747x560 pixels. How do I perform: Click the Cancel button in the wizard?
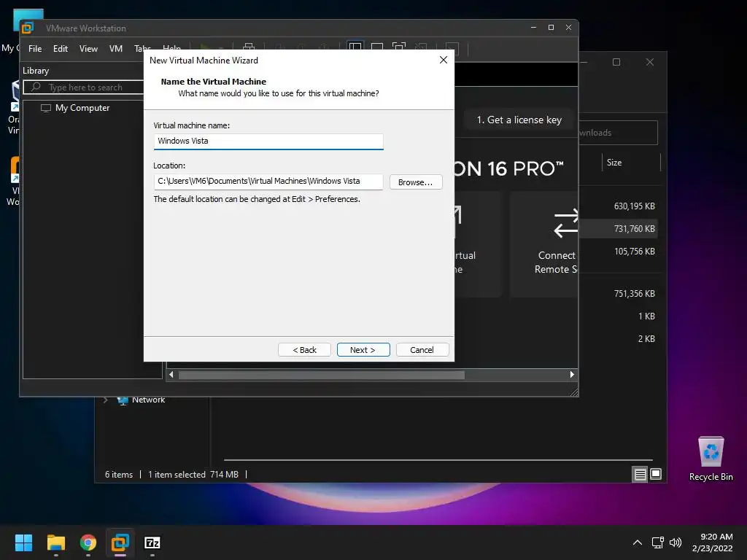[422, 350]
